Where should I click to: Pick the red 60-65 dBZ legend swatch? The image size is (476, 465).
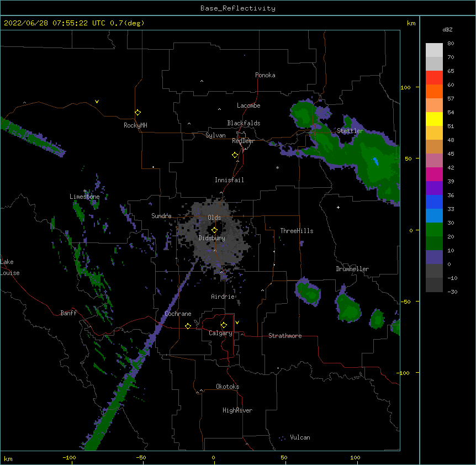coord(434,78)
